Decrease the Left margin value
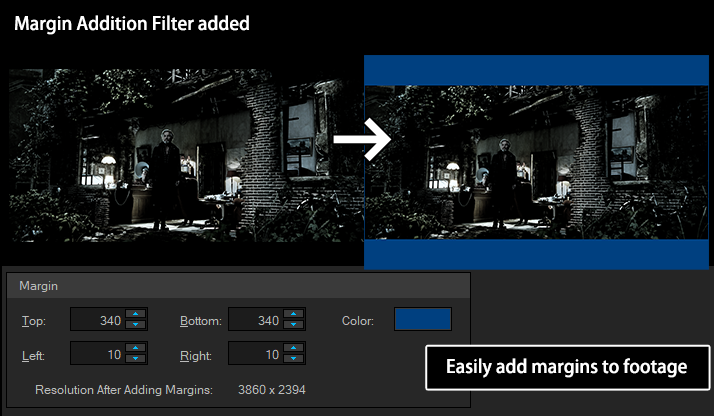This screenshot has width=714, height=416. [x=136, y=359]
